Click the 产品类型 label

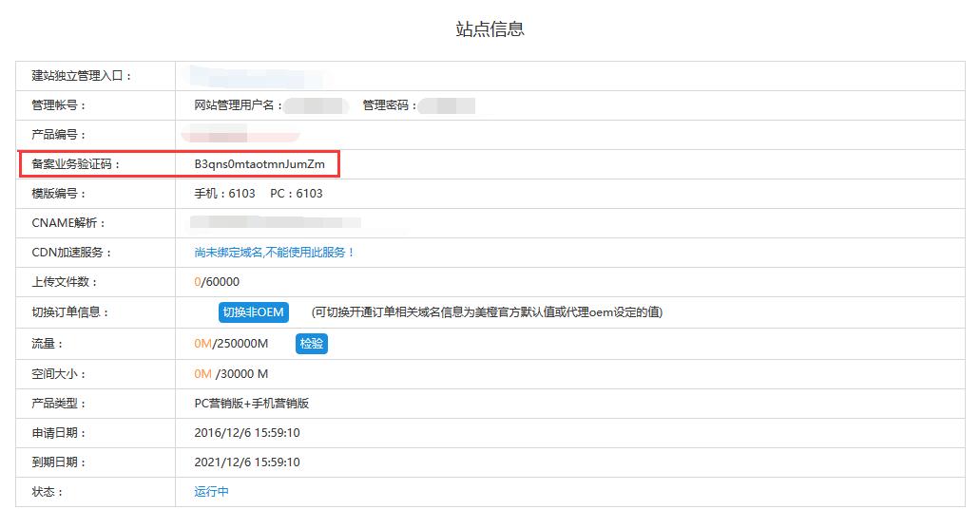coord(59,404)
